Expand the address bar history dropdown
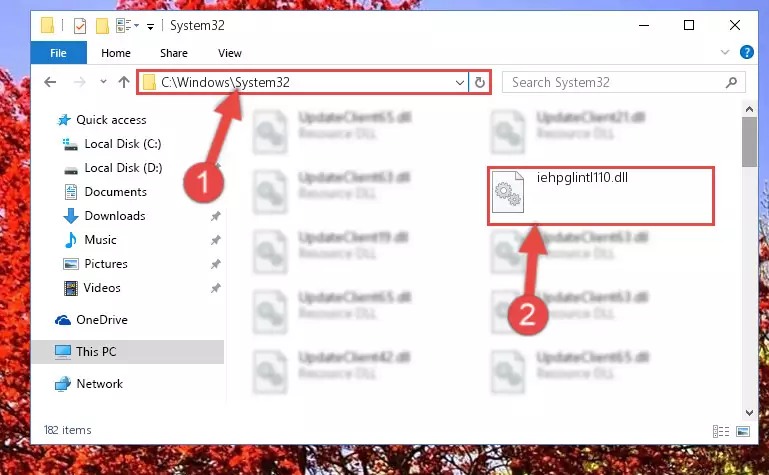 click(460, 82)
